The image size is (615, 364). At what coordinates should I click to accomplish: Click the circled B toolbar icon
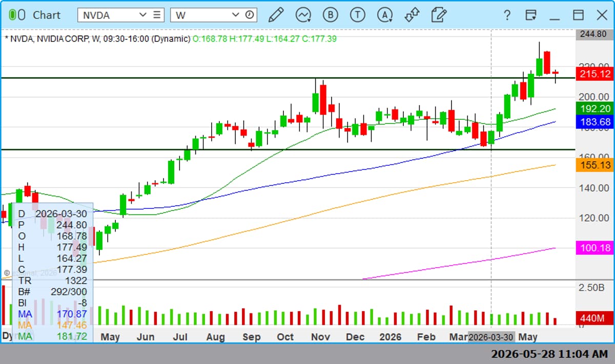tap(330, 15)
